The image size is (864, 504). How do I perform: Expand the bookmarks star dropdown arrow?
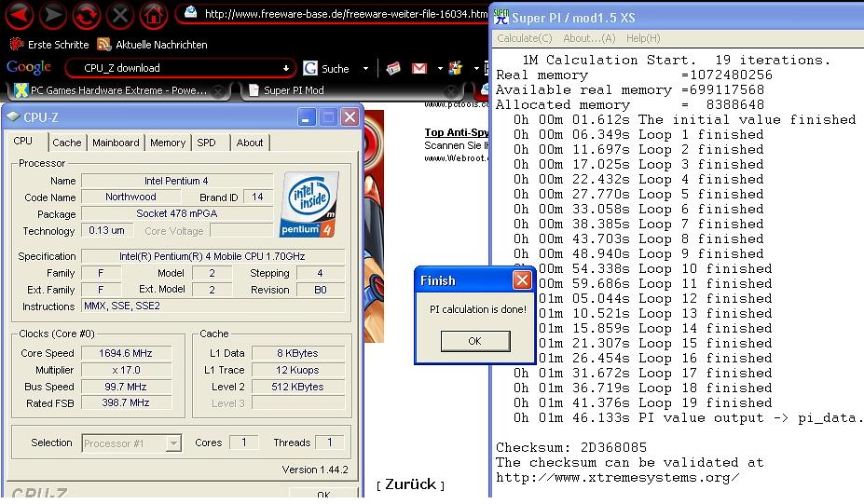click(x=476, y=68)
